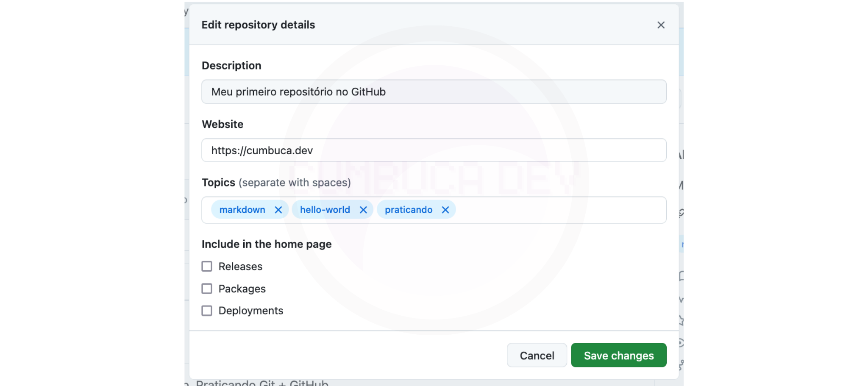
Task: Click the Topics field label
Action: [x=218, y=183]
